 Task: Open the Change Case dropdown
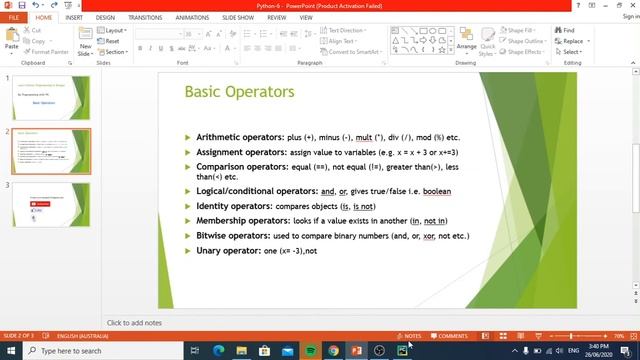tap(209, 49)
